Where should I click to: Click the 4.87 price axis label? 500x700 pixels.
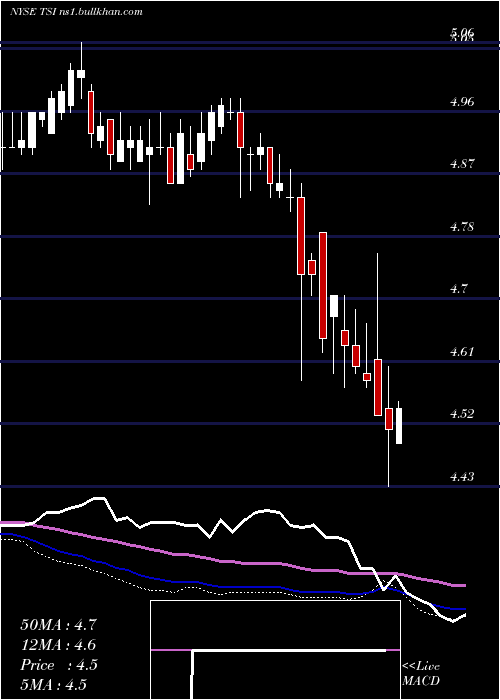pyautogui.click(x=462, y=164)
